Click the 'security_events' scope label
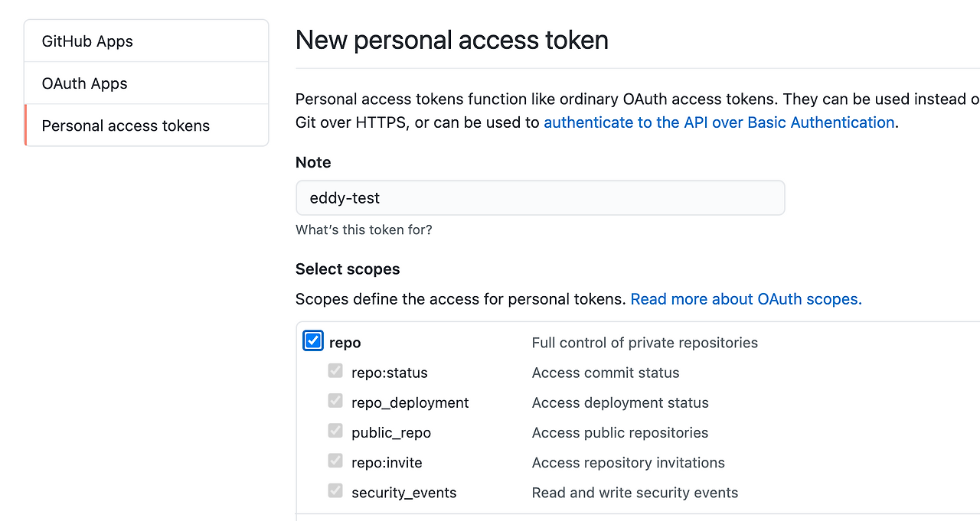 [x=403, y=493]
